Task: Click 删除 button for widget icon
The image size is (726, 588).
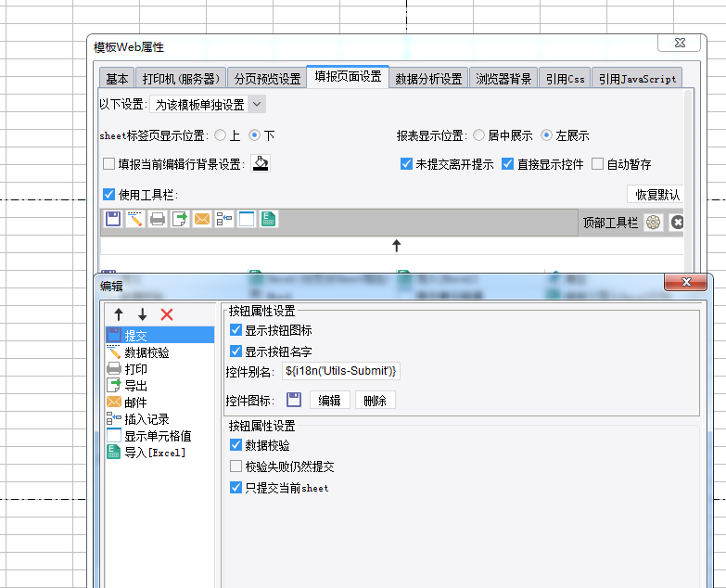Action: point(375,400)
